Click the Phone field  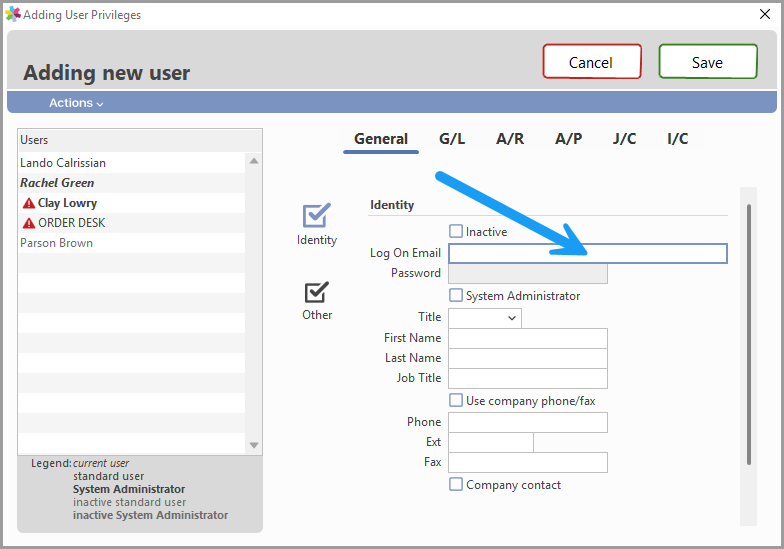pos(528,422)
